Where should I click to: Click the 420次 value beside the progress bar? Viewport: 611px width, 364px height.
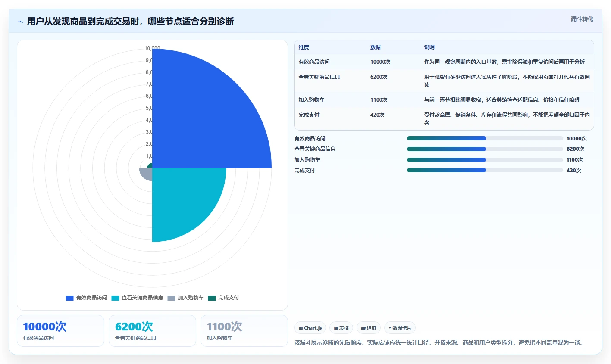pos(573,171)
